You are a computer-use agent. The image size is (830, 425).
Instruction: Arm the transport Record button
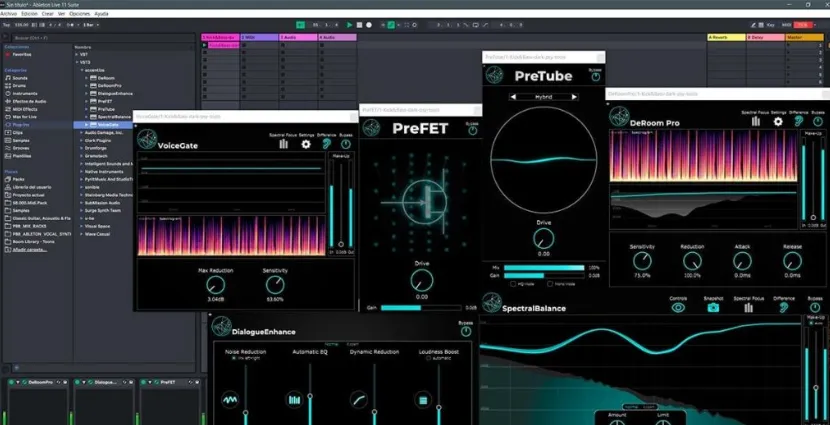369,25
